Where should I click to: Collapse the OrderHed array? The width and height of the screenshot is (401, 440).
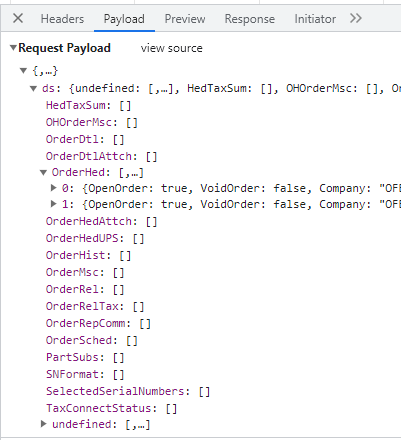pos(43,172)
